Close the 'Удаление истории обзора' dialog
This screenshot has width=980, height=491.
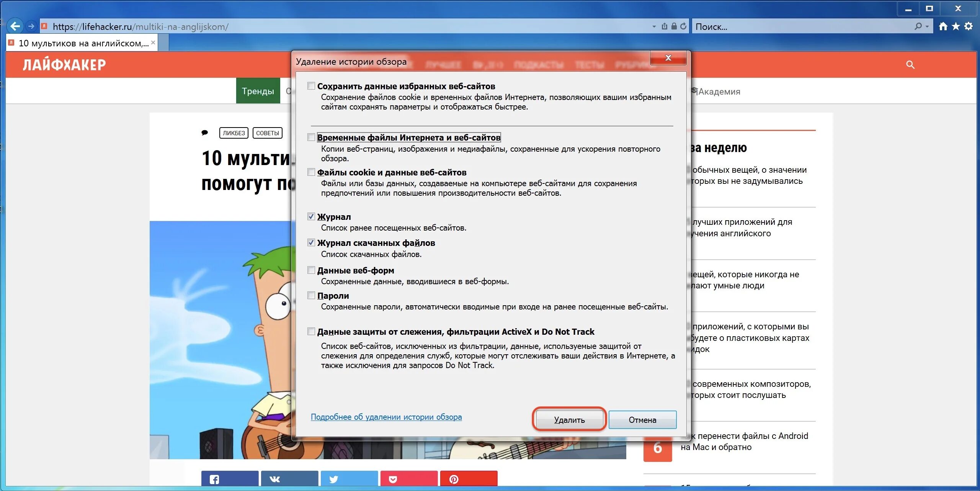coord(668,58)
